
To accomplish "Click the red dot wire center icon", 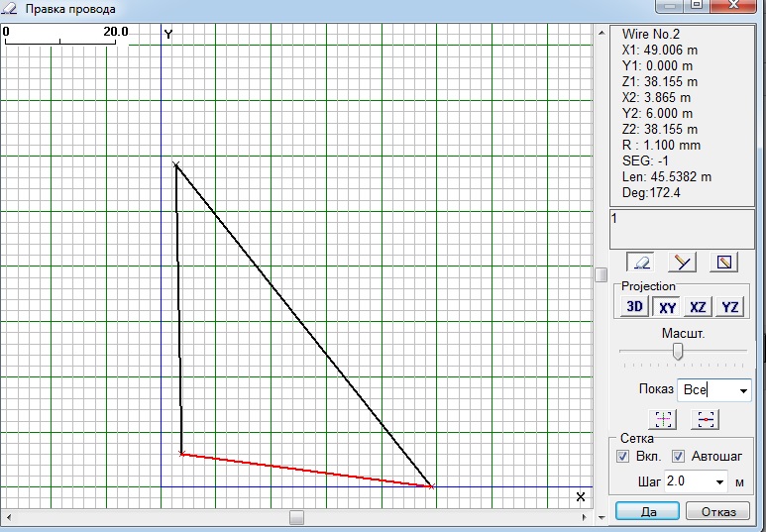I will point(706,419).
